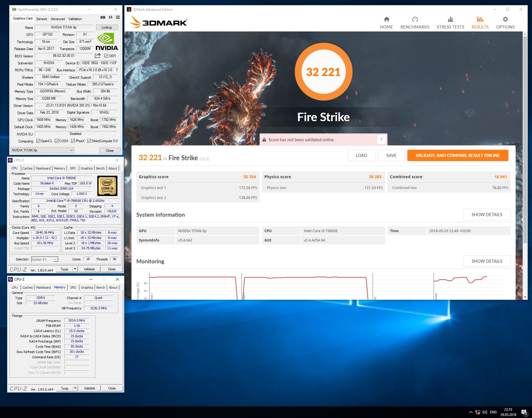Screen dimensions: 532x418
Task: Switch to the GPU-Z Sensors tab
Action: point(41,19)
